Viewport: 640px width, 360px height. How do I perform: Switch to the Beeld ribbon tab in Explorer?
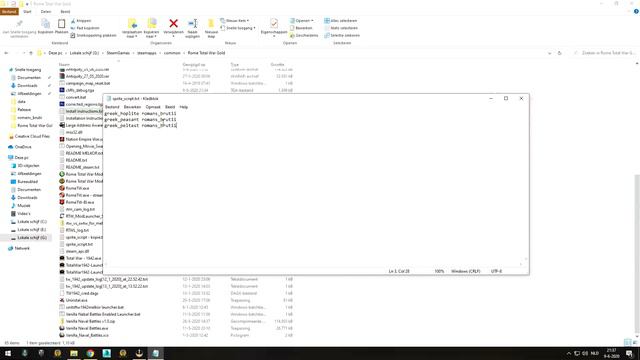click(x=65, y=11)
